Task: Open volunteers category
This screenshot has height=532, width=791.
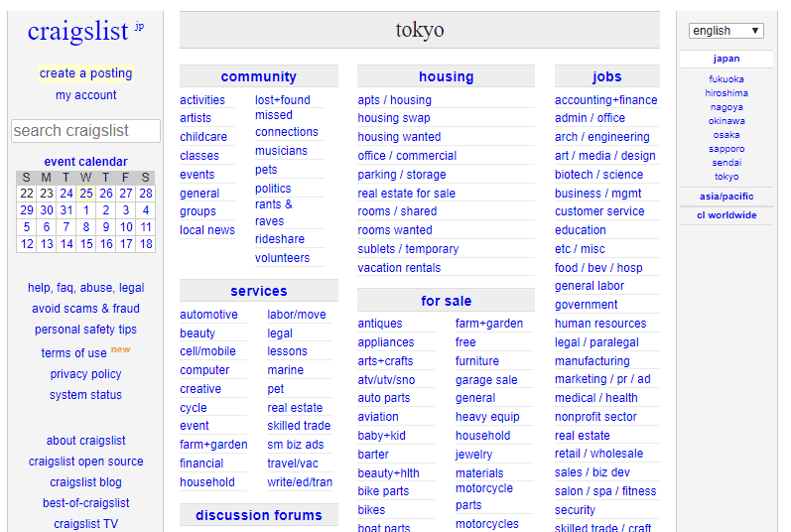Action: tap(282, 258)
